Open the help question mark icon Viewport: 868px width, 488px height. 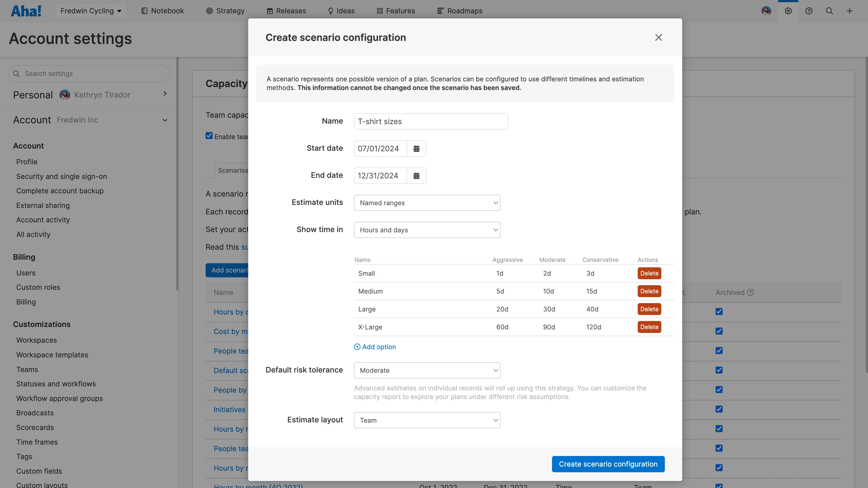(809, 11)
